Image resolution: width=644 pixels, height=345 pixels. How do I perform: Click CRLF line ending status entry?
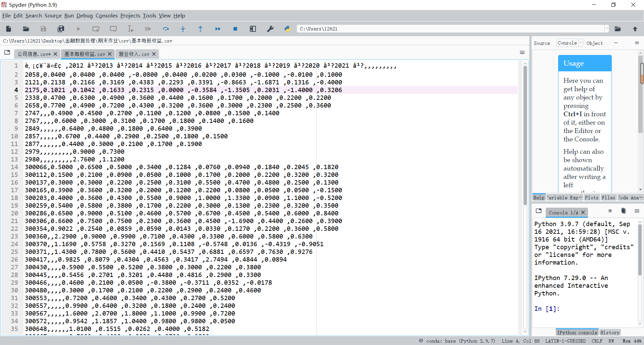tap(597, 341)
